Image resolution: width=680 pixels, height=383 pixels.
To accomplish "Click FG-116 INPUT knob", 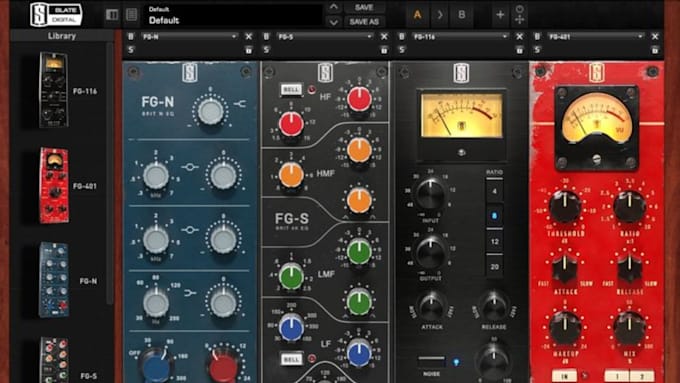I will coord(430,194).
